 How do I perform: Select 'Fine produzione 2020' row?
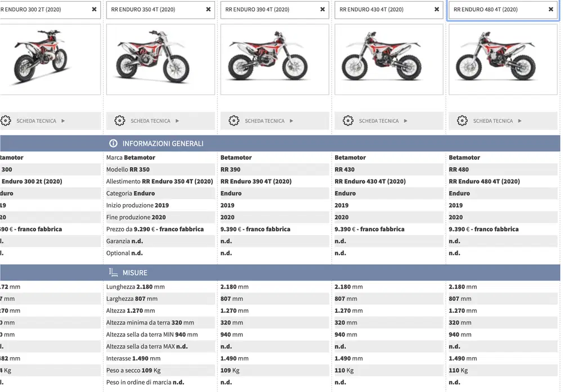(x=160, y=217)
